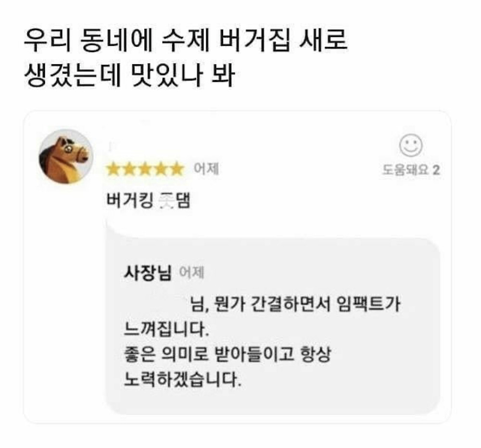Click the 도움돼요 2 helpful count

pyautogui.click(x=411, y=170)
